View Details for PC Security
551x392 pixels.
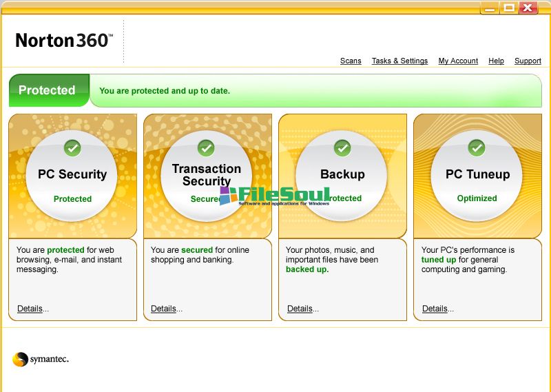(30, 309)
